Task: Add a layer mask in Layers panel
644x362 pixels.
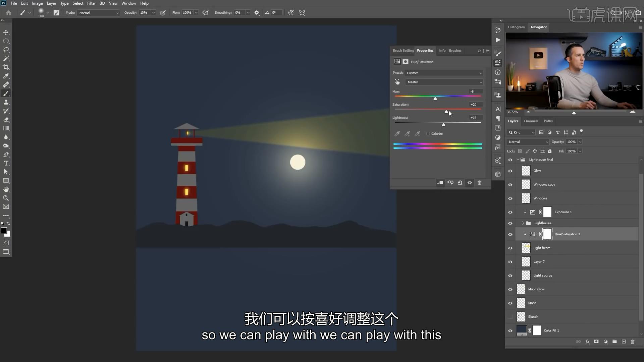Action: point(596,342)
